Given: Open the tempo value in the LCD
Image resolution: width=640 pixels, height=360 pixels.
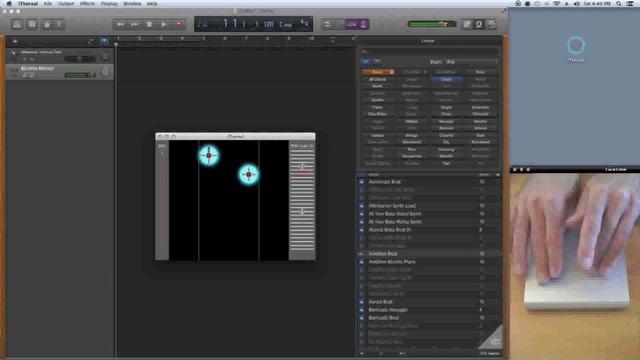Looking at the screenshot, I should (x=269, y=24).
